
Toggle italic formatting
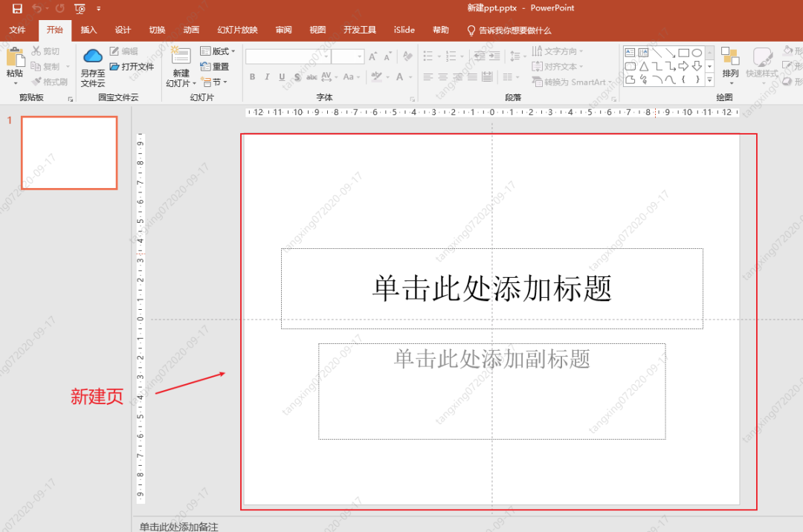268,77
